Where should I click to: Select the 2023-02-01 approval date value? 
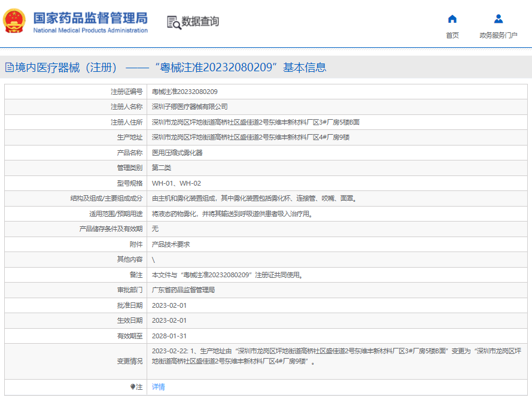[169, 305]
